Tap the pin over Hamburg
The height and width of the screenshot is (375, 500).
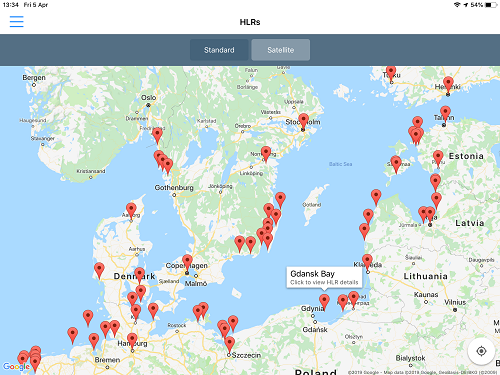pyautogui.click(x=132, y=341)
